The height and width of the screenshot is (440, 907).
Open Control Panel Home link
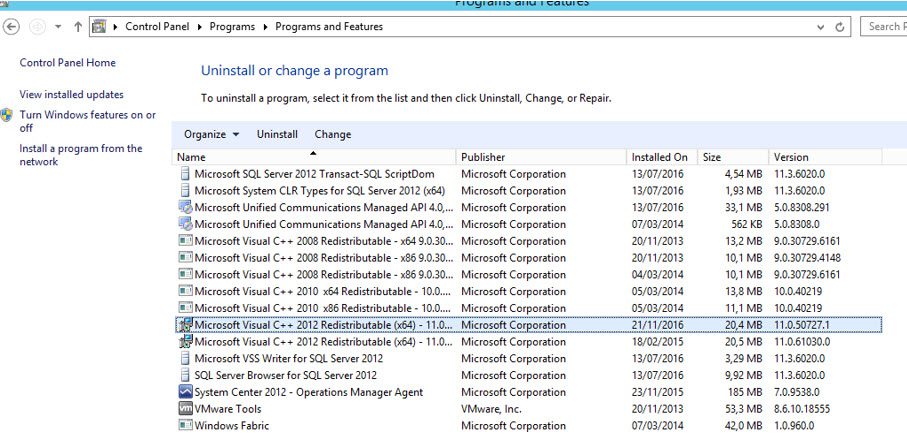tap(68, 62)
